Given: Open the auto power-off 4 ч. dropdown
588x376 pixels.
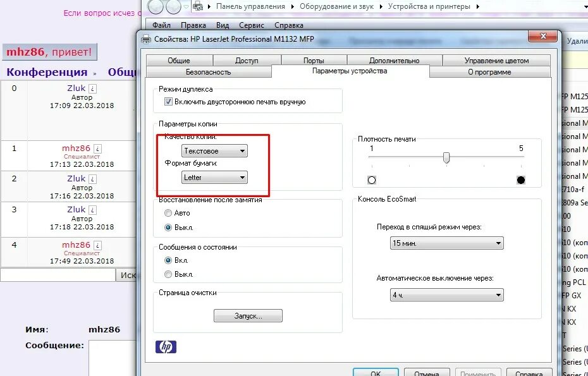Looking at the screenshot, I should (x=446, y=295).
